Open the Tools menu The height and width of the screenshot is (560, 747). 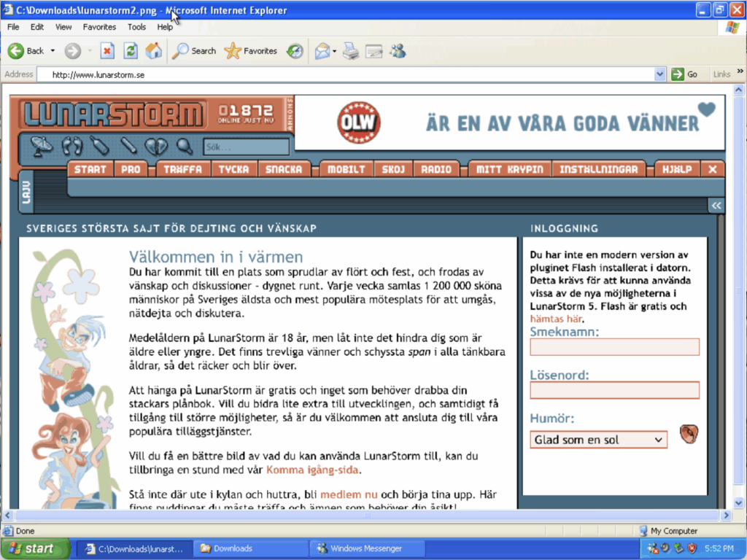(136, 27)
